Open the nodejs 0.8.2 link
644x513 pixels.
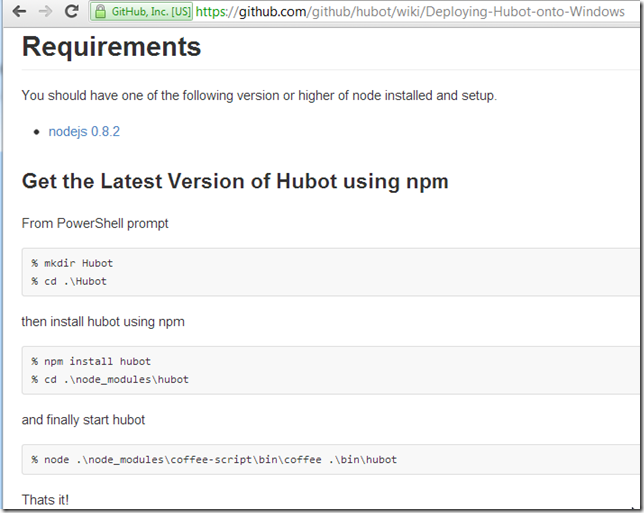click(x=84, y=131)
